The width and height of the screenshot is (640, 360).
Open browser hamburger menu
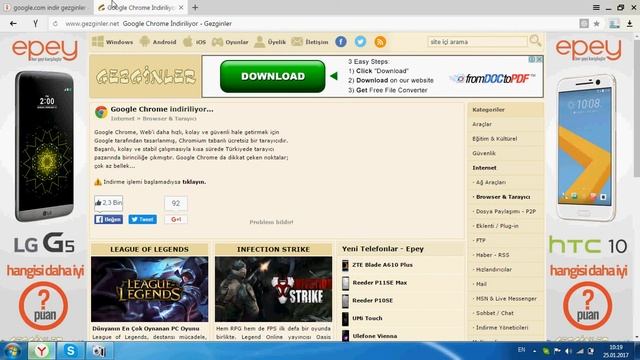click(x=596, y=7)
